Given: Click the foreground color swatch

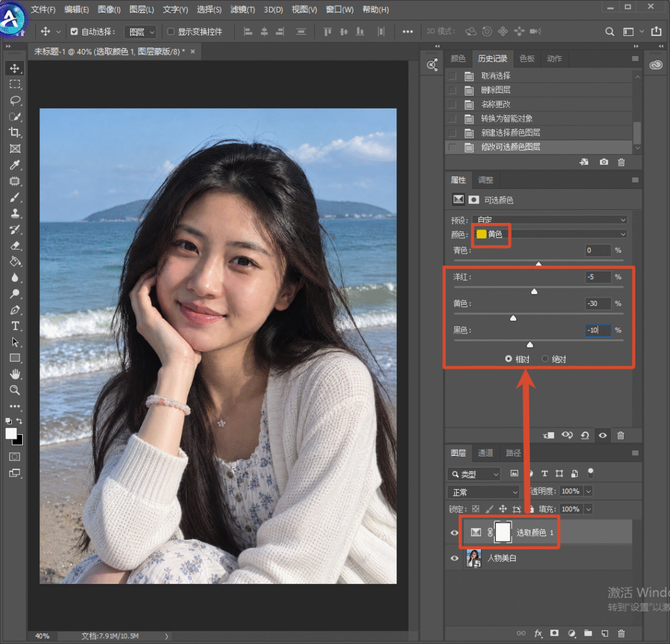Looking at the screenshot, I should [x=10, y=433].
